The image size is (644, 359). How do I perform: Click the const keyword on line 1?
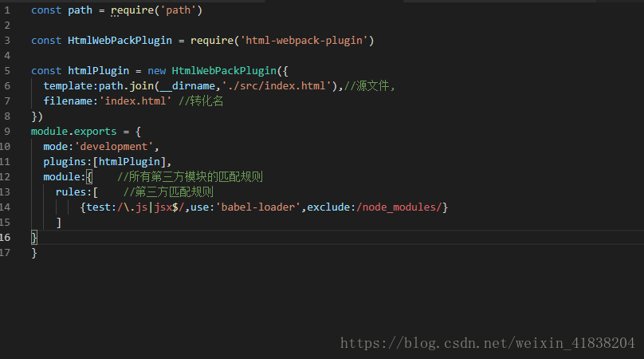point(46,10)
